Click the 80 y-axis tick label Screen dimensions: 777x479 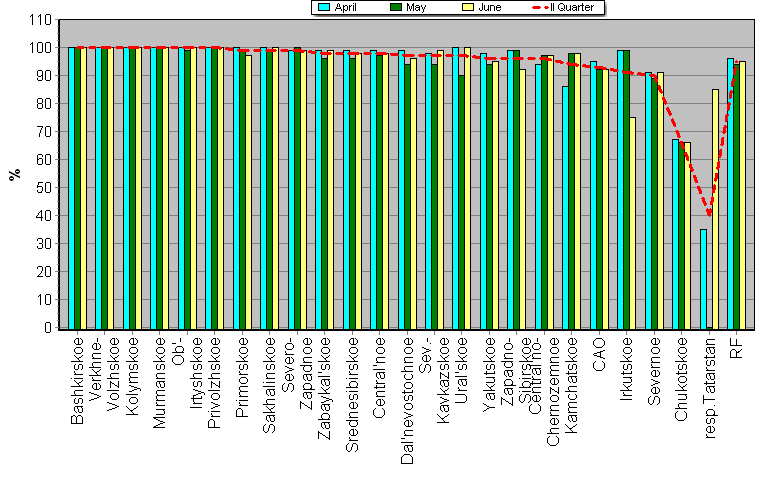click(x=44, y=104)
